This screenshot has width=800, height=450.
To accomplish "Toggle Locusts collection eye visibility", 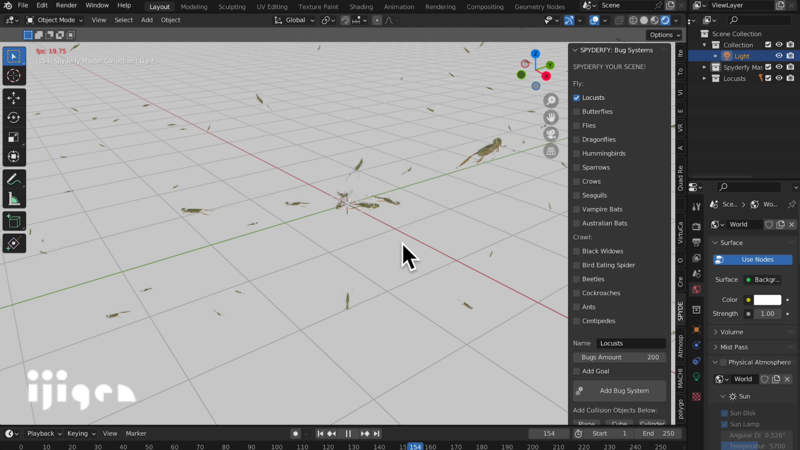I will (x=779, y=79).
